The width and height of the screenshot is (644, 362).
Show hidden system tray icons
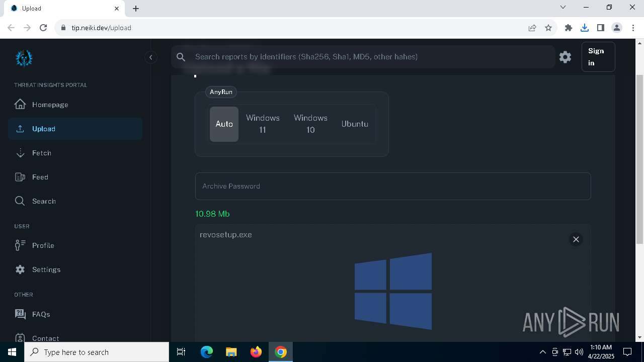click(542, 352)
